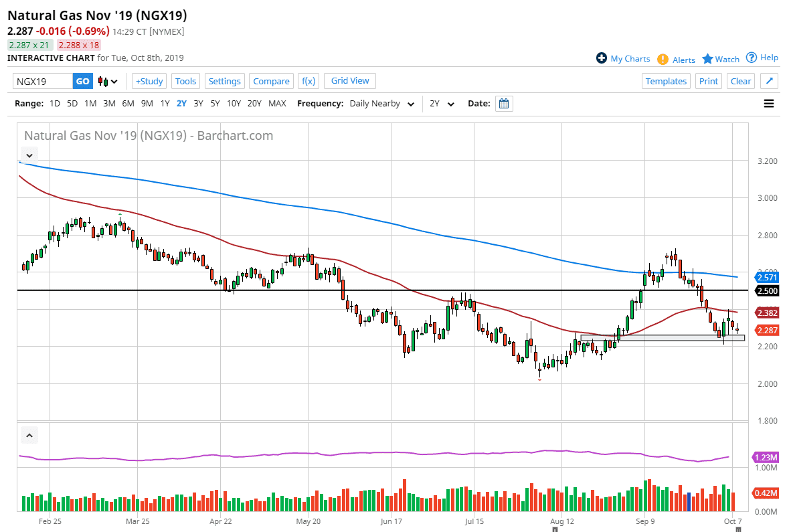Image resolution: width=787 pixels, height=532 pixels.
Task: Open the calendar date picker icon
Action: pos(504,104)
